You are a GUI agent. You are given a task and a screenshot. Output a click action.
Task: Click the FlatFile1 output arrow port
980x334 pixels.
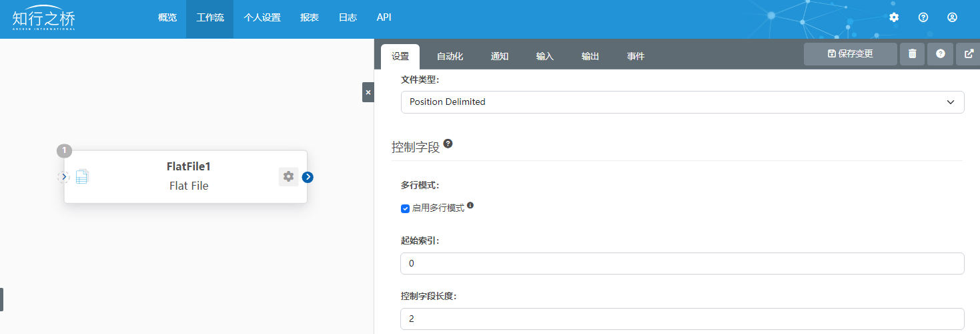(x=308, y=177)
